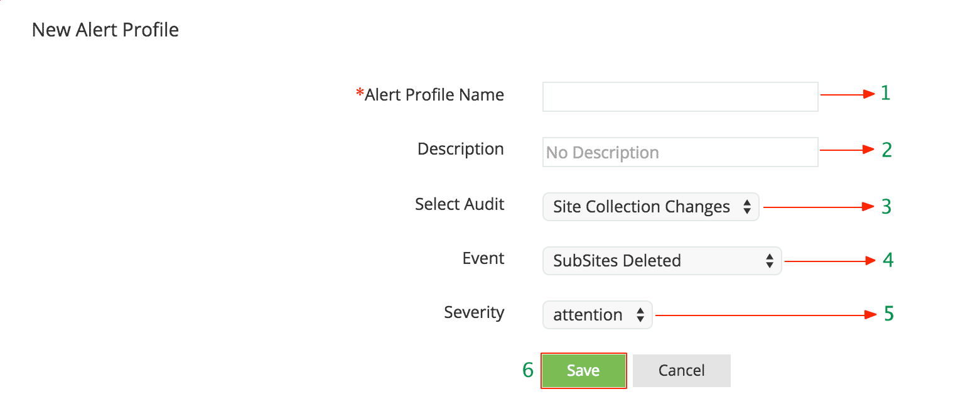Image resolution: width=980 pixels, height=411 pixels.
Task: Focus the Description input box
Action: coord(680,152)
